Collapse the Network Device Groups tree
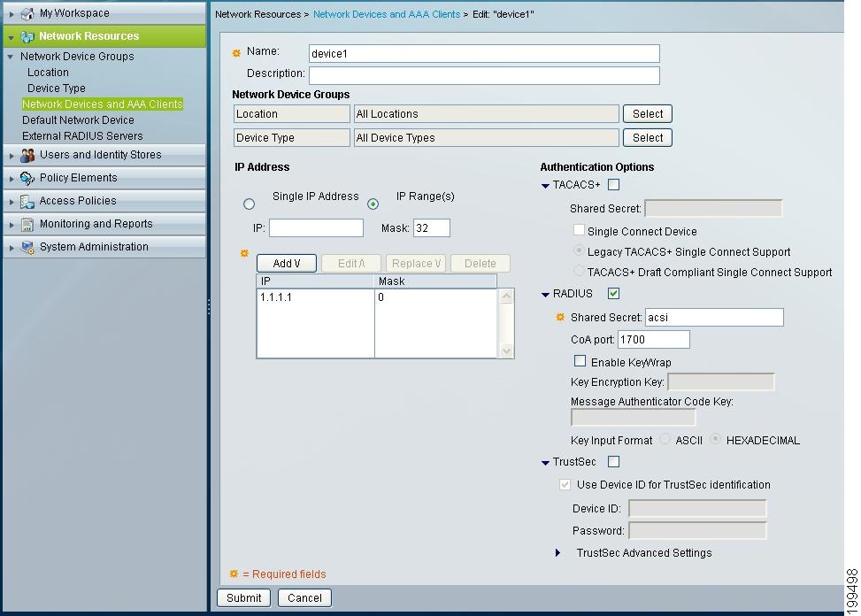The image size is (861, 616). click(x=12, y=56)
